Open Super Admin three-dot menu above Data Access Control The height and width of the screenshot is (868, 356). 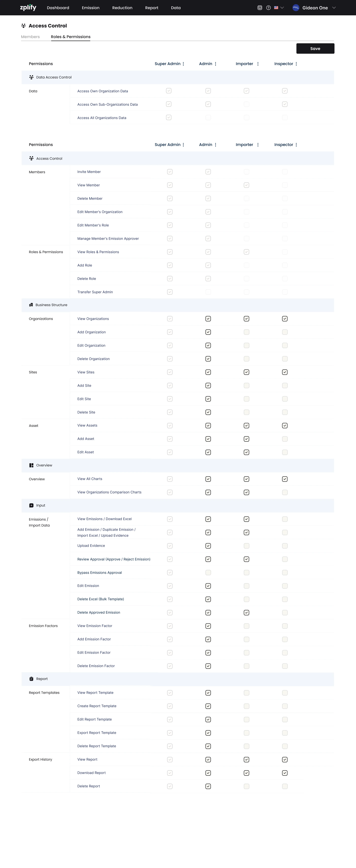point(183,64)
